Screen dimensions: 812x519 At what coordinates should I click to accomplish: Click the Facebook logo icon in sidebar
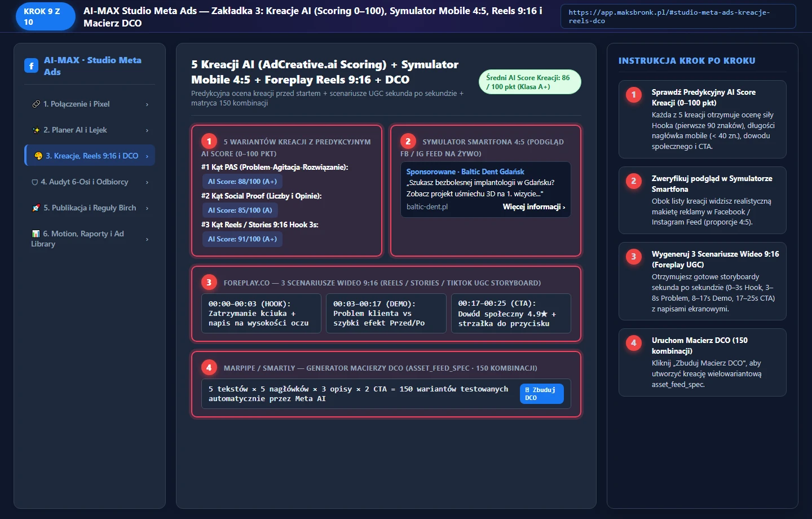pyautogui.click(x=31, y=66)
